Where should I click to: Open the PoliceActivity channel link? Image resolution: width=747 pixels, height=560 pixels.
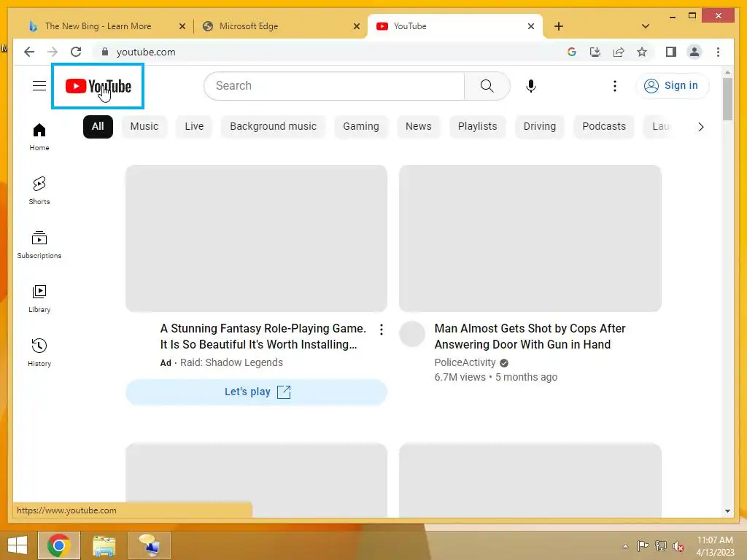[465, 362]
